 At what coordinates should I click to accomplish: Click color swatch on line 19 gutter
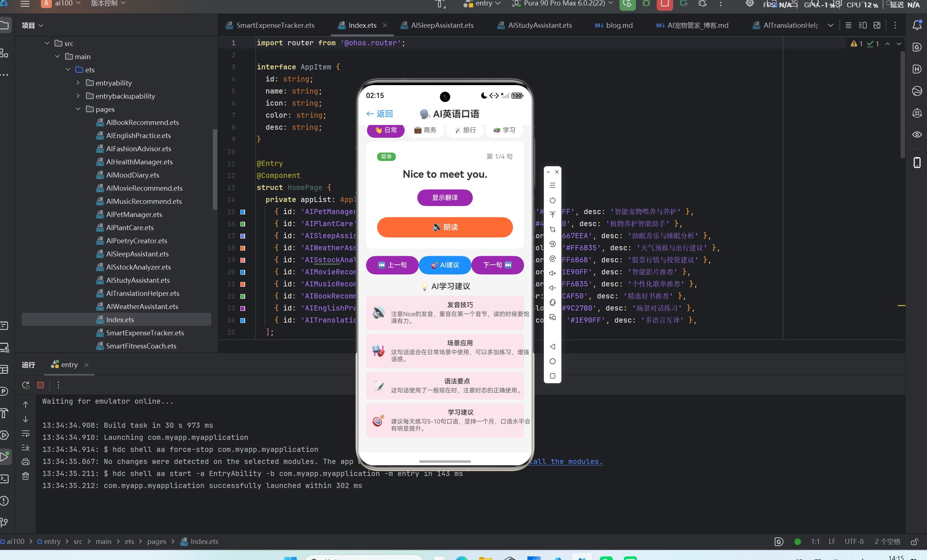[243, 260]
